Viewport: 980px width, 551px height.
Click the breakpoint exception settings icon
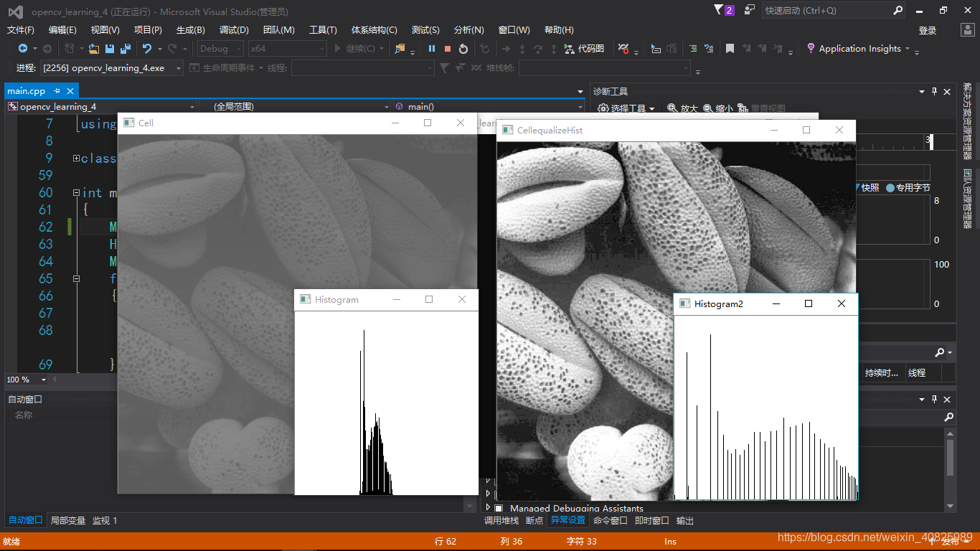click(623, 49)
